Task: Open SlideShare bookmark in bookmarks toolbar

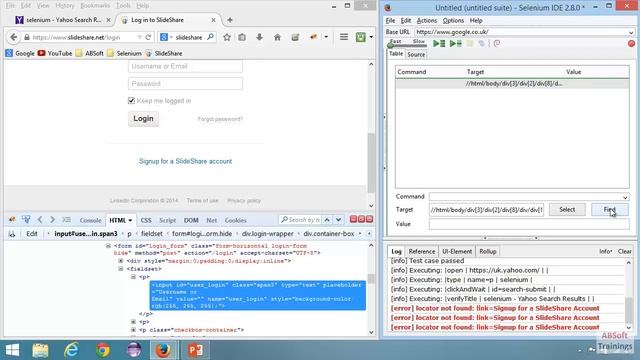Action: (164, 53)
